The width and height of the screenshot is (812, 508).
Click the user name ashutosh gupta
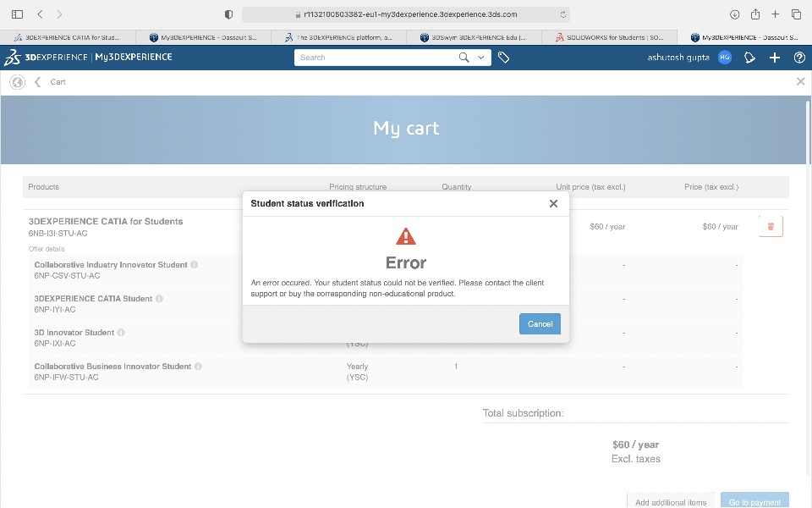point(678,58)
